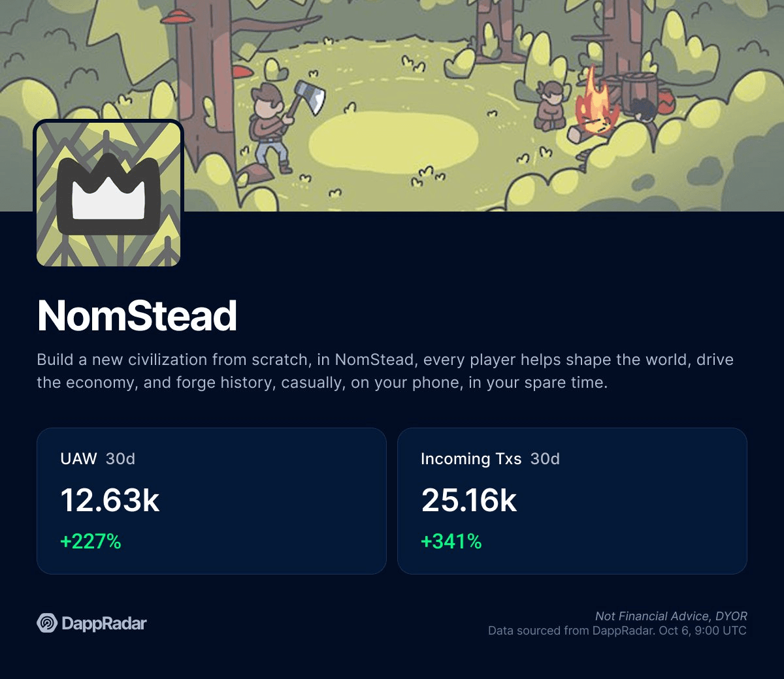Click the +341% change indicator
784x679 pixels.
click(x=451, y=541)
